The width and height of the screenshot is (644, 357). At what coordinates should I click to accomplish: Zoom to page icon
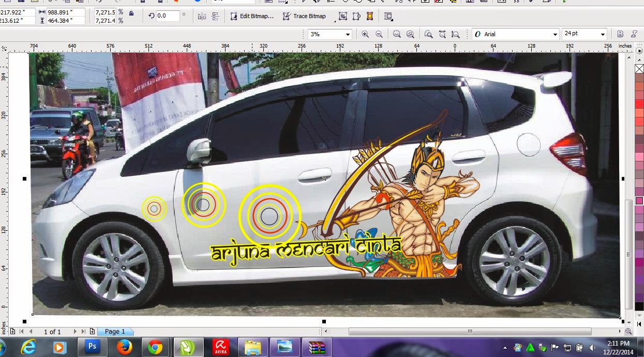pyautogui.click(x=428, y=34)
